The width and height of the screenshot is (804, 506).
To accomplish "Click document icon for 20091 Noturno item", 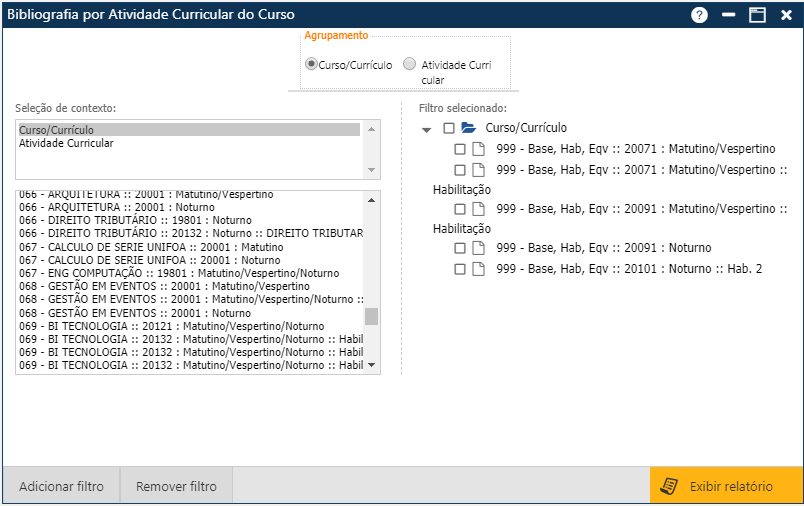I will [478, 248].
